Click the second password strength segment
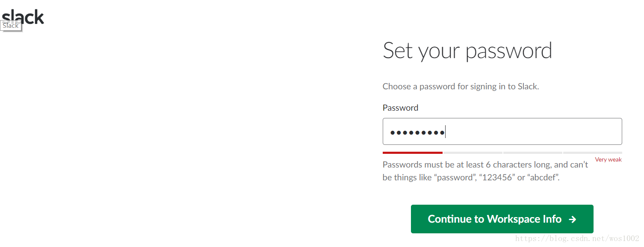The width and height of the screenshot is (644, 247). [473, 153]
